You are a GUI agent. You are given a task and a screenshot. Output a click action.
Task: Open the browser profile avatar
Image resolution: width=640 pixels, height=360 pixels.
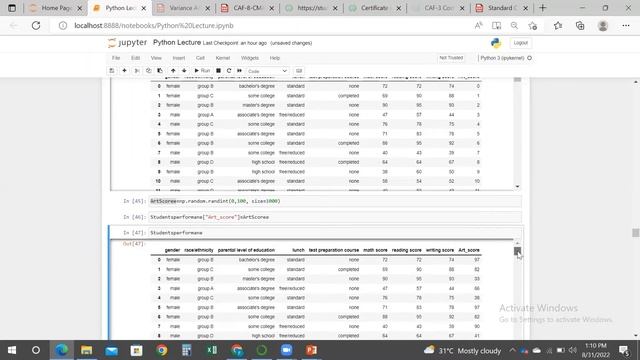click(603, 25)
